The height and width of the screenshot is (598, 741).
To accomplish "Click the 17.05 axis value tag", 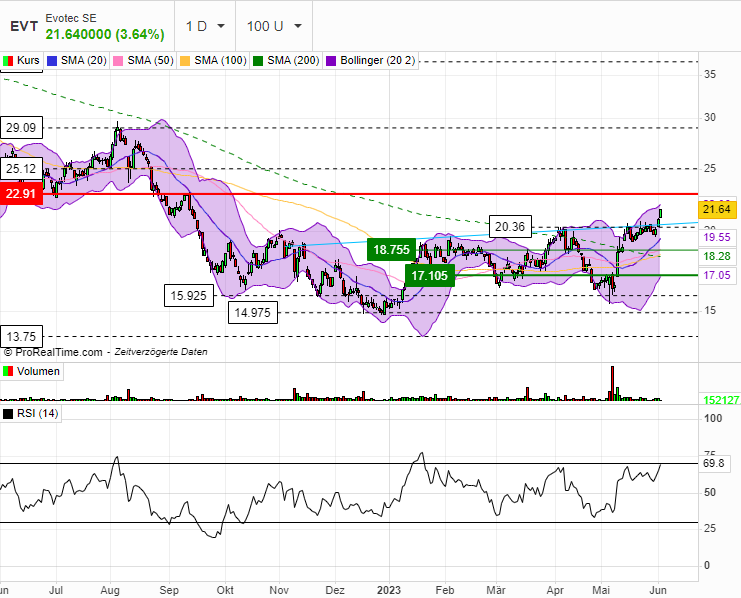I will (x=717, y=275).
